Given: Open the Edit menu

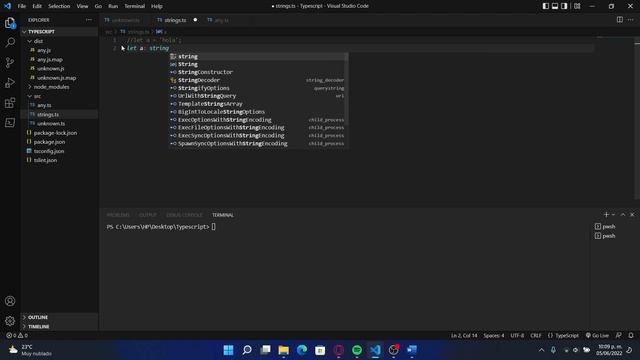Looking at the screenshot, I should click(37, 6).
